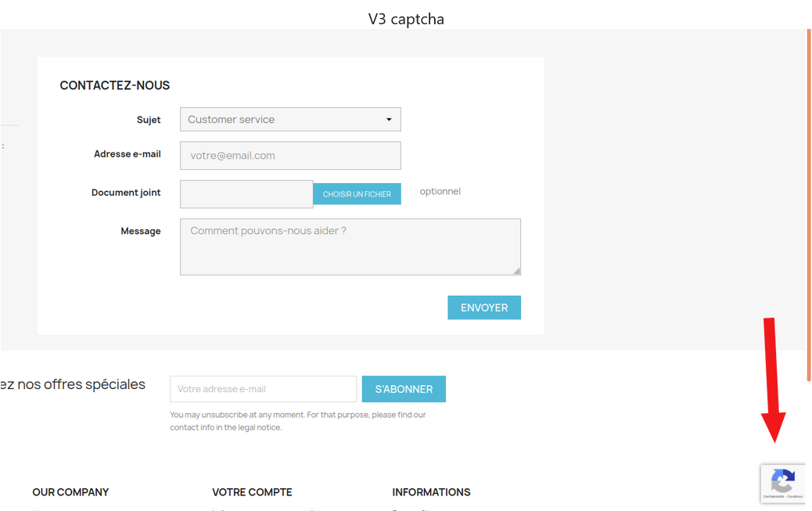Click inside the Message textarea
The width and height of the screenshot is (812, 511).
[x=350, y=247]
